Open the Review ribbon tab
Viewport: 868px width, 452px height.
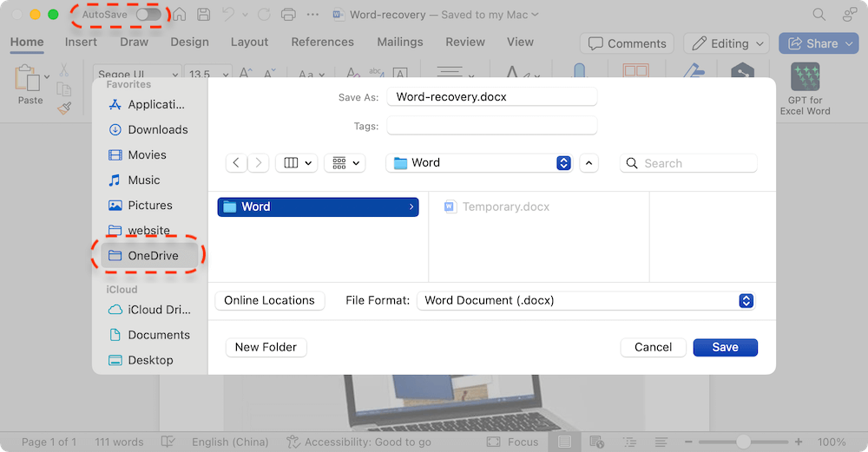465,42
